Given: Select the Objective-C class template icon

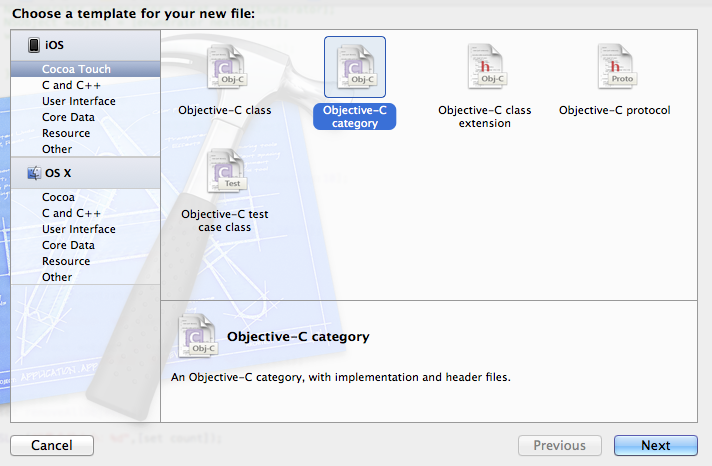Looking at the screenshot, I should pyautogui.click(x=225, y=67).
